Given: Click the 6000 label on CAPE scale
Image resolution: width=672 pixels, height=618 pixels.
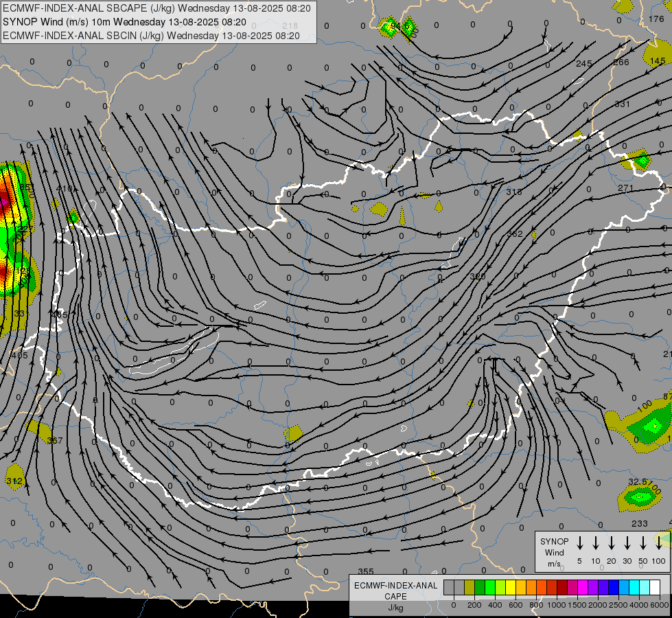Looking at the screenshot, I should (x=659, y=605).
